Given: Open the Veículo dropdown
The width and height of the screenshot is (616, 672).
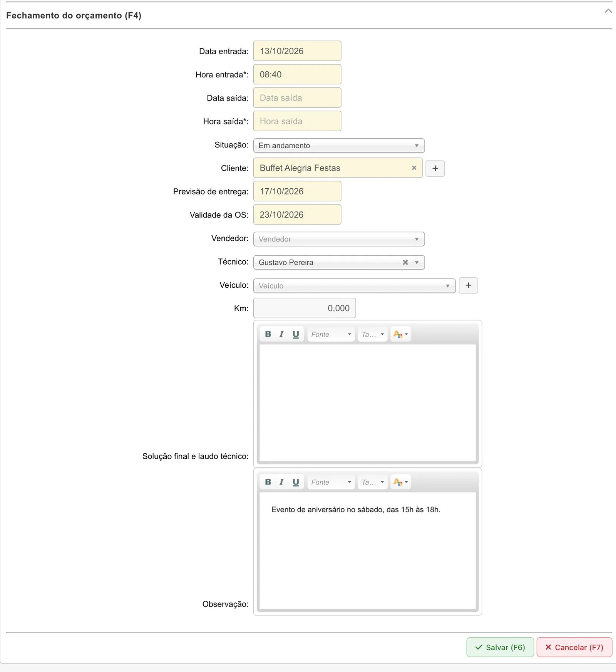Looking at the screenshot, I should click(354, 286).
